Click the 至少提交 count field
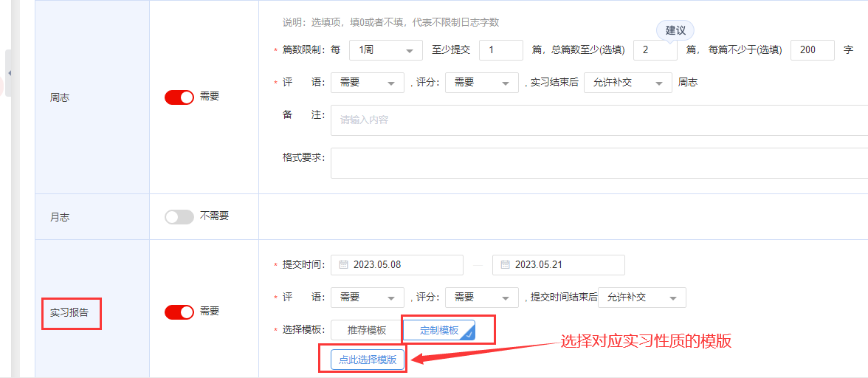The image size is (868, 378). (500, 50)
